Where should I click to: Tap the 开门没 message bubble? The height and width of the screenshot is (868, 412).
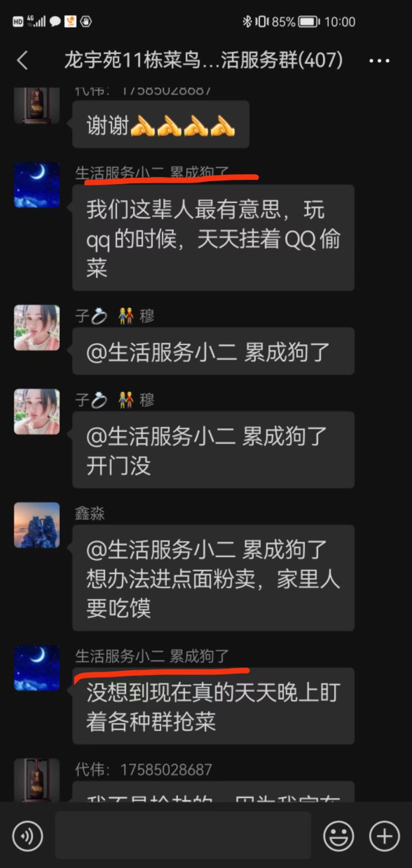(213, 450)
